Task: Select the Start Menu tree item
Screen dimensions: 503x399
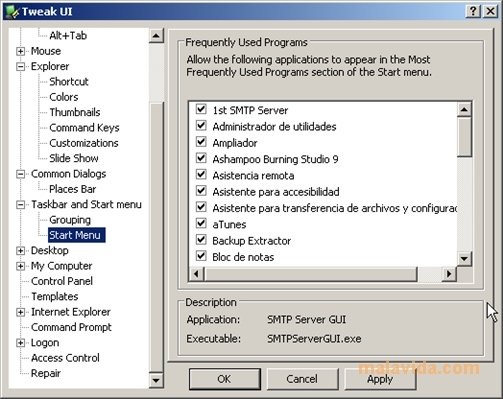Action: 76,235
